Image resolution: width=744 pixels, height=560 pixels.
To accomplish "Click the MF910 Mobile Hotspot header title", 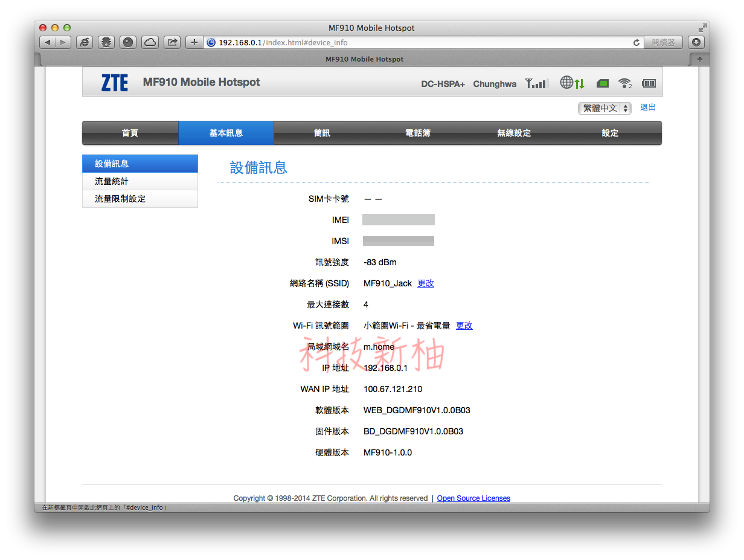I will (201, 82).
